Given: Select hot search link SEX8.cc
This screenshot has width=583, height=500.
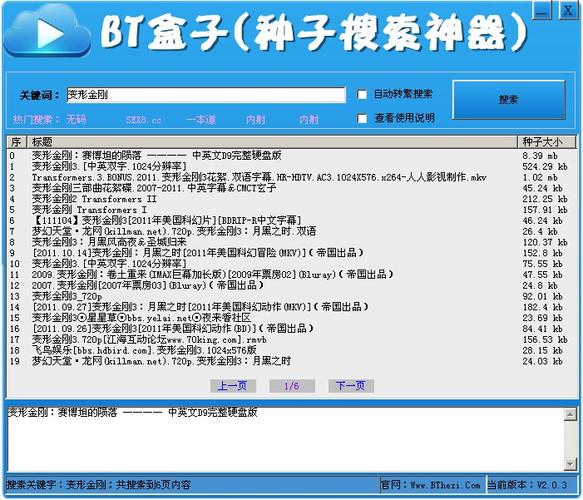Looking at the screenshot, I should (143, 120).
